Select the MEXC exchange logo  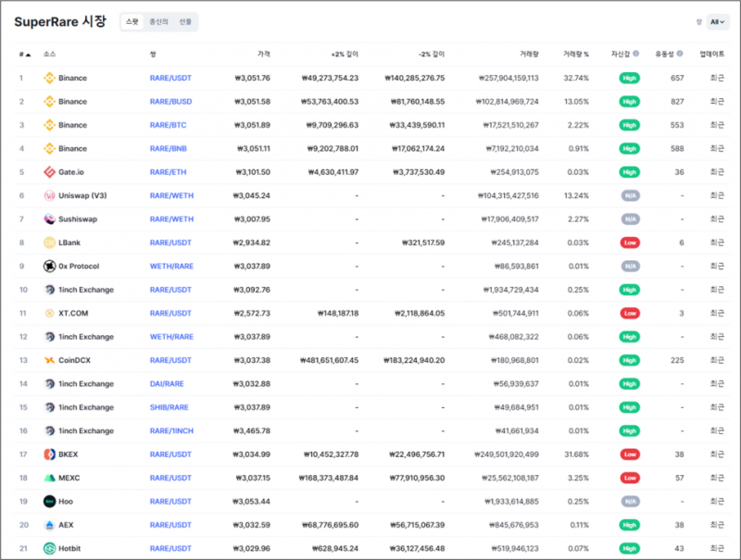click(49, 478)
